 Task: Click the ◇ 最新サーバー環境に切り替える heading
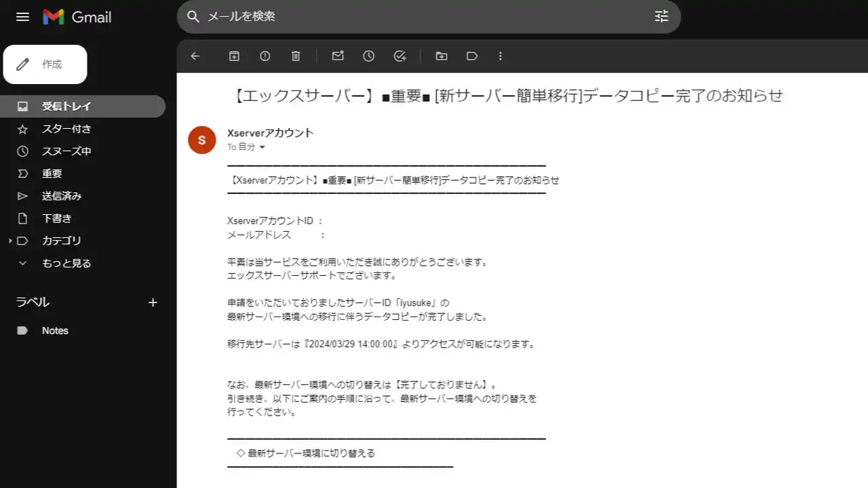pos(305,453)
